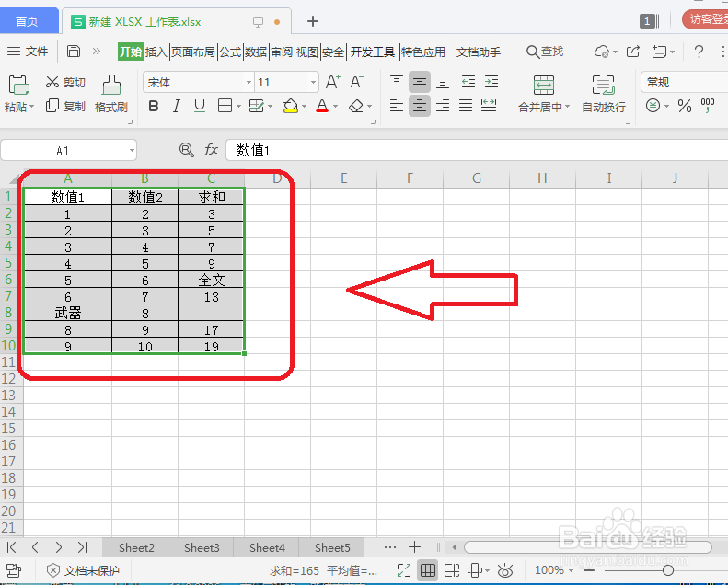The height and width of the screenshot is (585, 728).
Task: Switch to the 数据 Data tab
Action: point(256,52)
